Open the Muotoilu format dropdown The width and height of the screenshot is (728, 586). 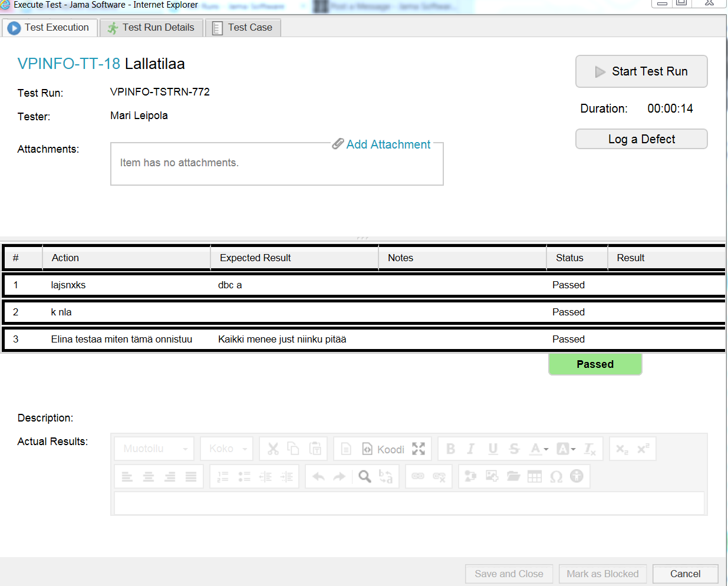point(154,449)
